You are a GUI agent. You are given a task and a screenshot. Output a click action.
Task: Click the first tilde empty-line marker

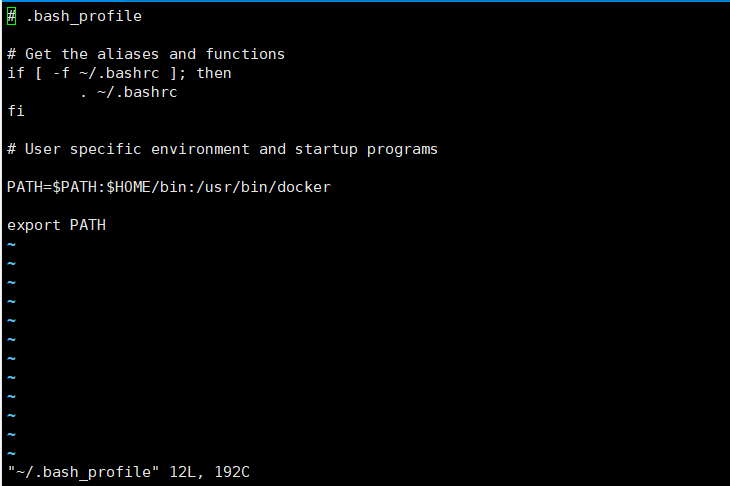[x=11, y=245]
